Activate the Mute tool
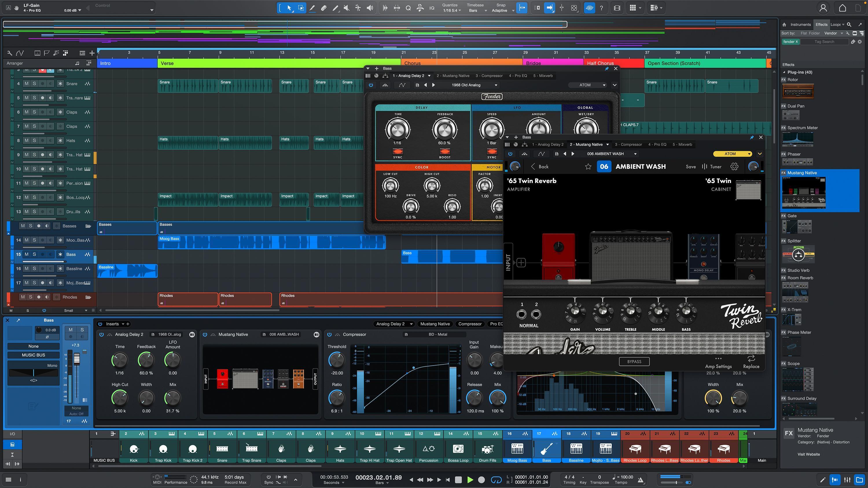The width and height of the screenshot is (868, 488). click(346, 8)
